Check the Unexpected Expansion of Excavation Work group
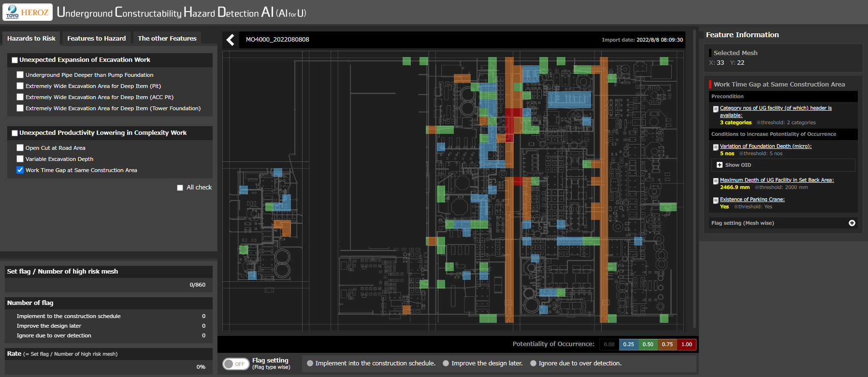This screenshot has height=377, width=868. (x=15, y=60)
